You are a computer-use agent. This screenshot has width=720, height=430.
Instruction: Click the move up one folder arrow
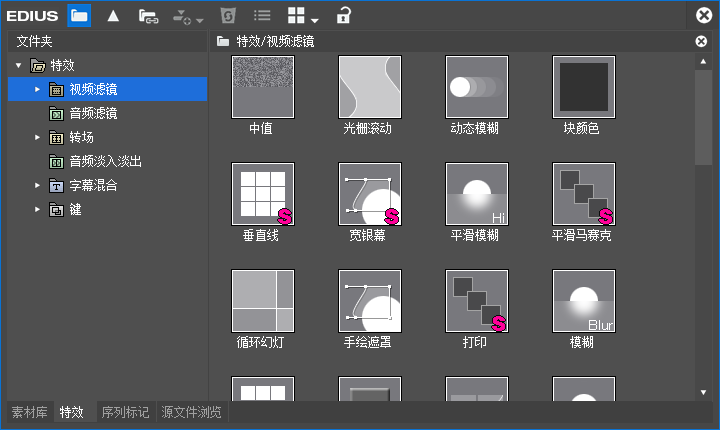point(114,15)
